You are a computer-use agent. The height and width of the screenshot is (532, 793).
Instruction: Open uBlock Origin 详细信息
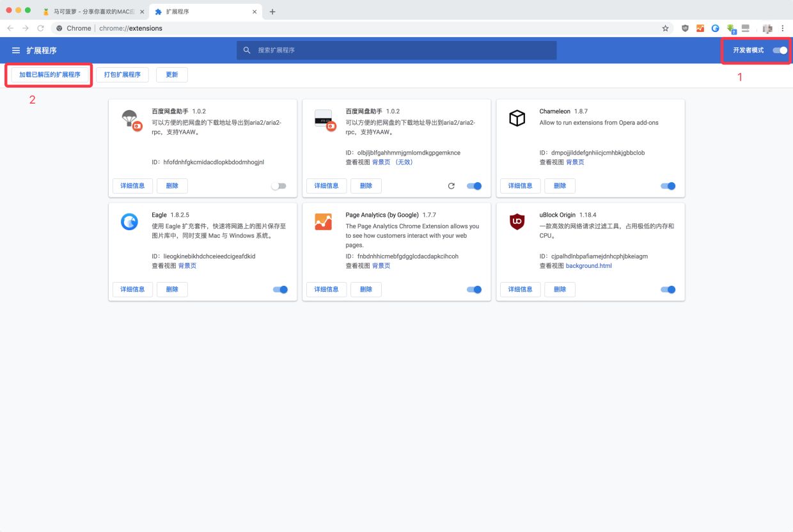point(521,290)
